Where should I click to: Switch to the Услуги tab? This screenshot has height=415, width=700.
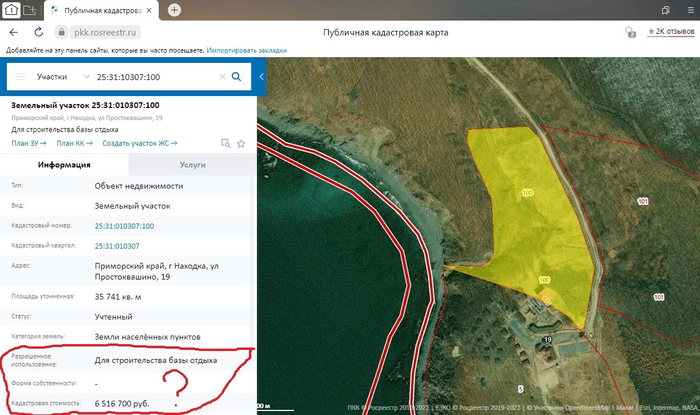193,165
